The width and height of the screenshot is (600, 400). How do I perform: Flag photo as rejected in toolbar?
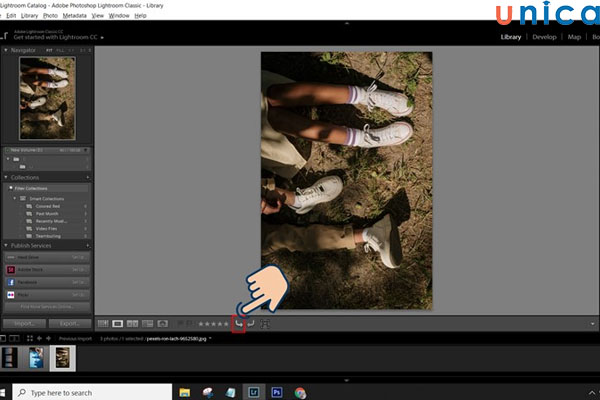click(x=190, y=324)
